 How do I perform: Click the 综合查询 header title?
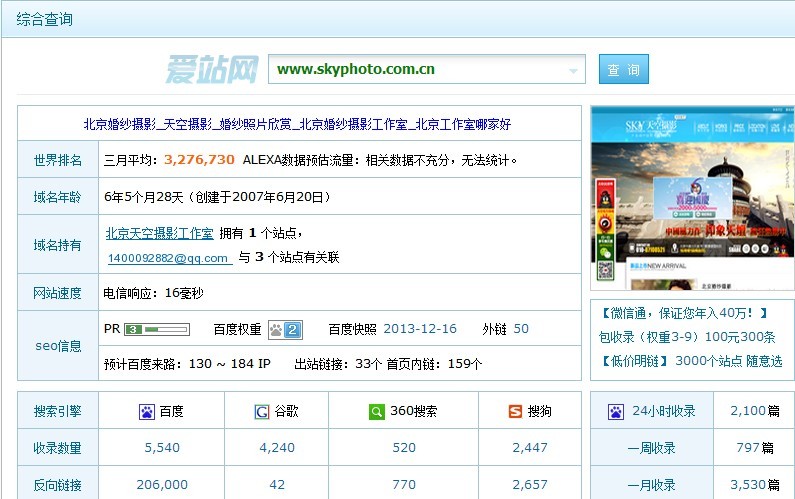pos(45,19)
